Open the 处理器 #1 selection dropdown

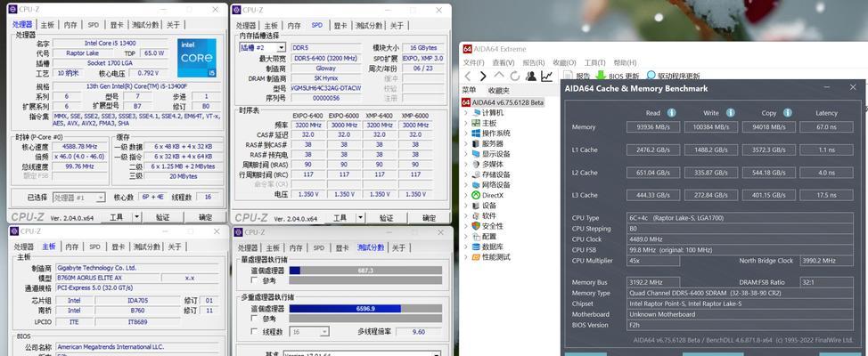pyautogui.click(x=78, y=198)
